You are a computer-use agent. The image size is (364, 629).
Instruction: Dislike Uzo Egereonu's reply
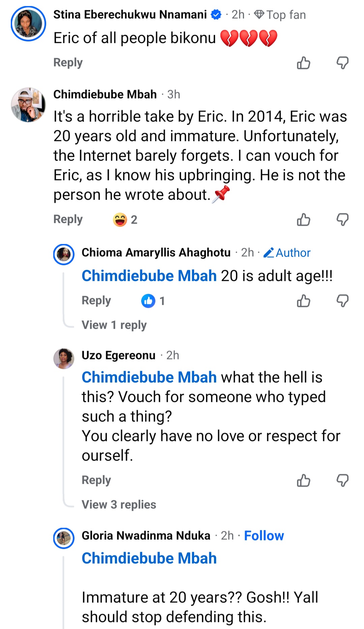[342, 481]
